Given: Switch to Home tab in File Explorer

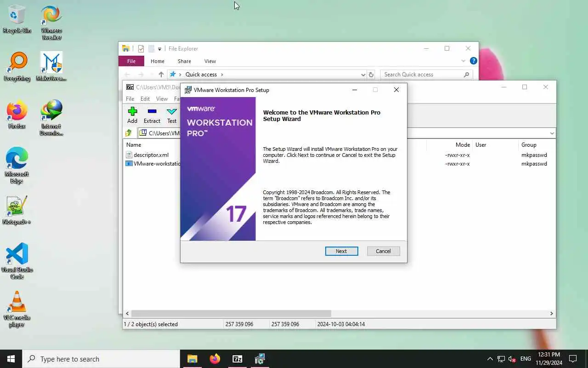Looking at the screenshot, I should 158,61.
